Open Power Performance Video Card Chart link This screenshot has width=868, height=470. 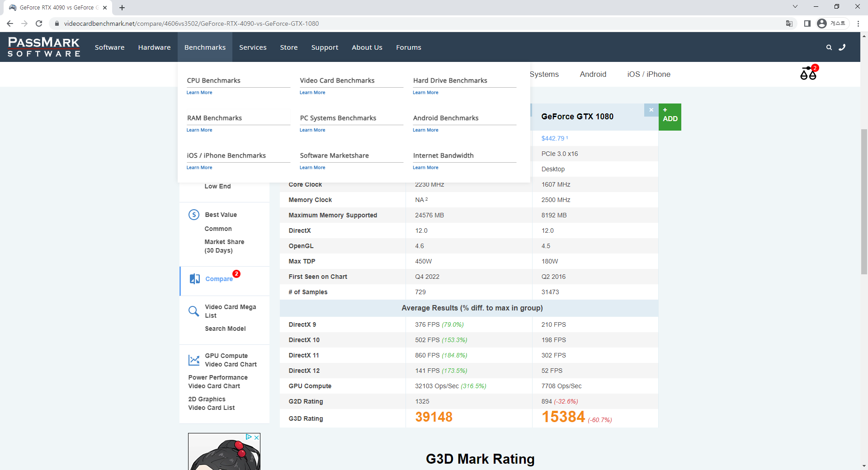[x=218, y=381]
